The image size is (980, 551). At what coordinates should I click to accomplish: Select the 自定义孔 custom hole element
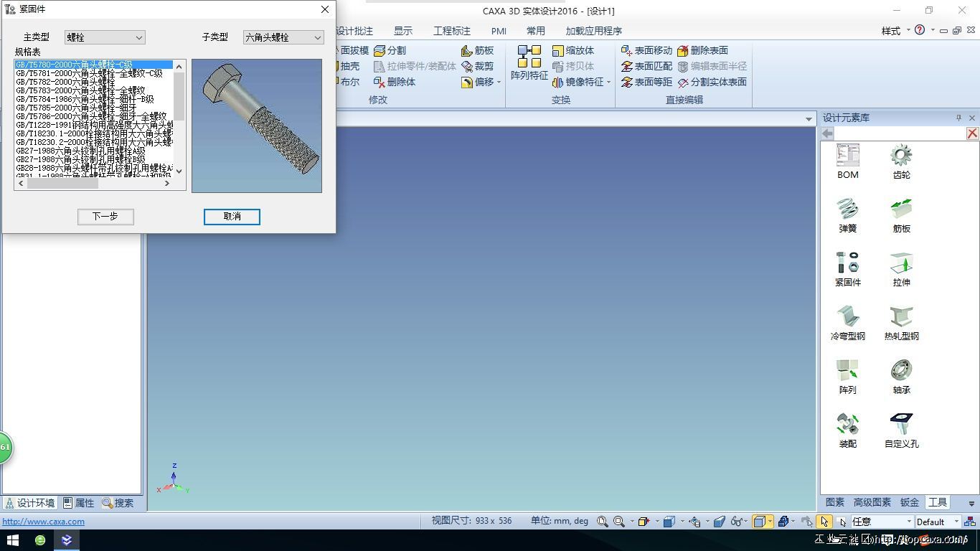pos(901,430)
